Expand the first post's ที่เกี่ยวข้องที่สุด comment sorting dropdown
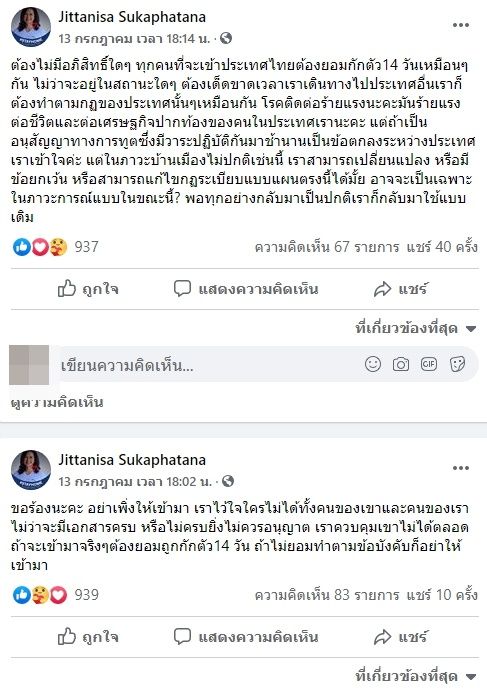This screenshot has width=487, height=693. point(416,328)
